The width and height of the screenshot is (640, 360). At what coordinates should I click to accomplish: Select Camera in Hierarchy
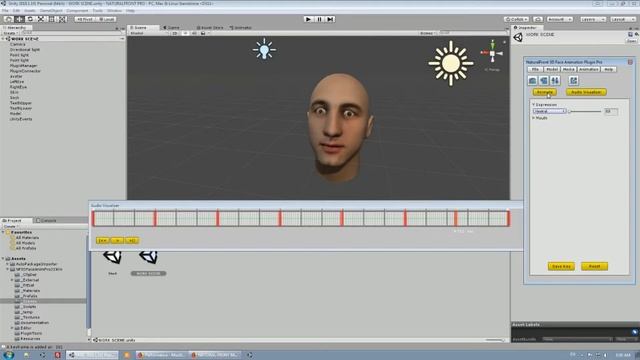[x=18, y=44]
